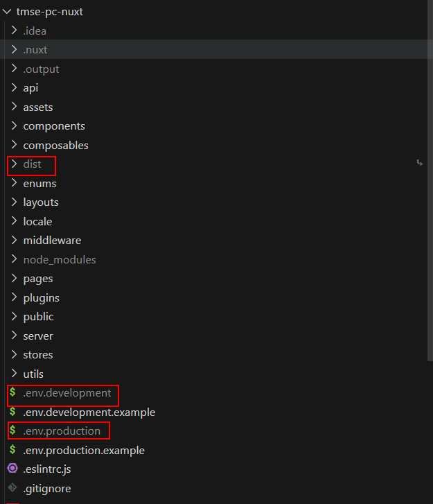Select the stores folder
The height and width of the screenshot is (504, 433).
(38, 355)
